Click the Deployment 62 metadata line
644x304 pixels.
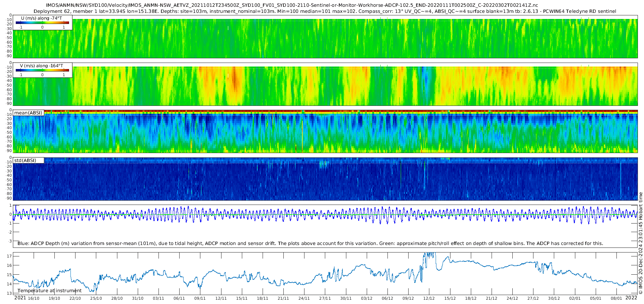(325, 11)
